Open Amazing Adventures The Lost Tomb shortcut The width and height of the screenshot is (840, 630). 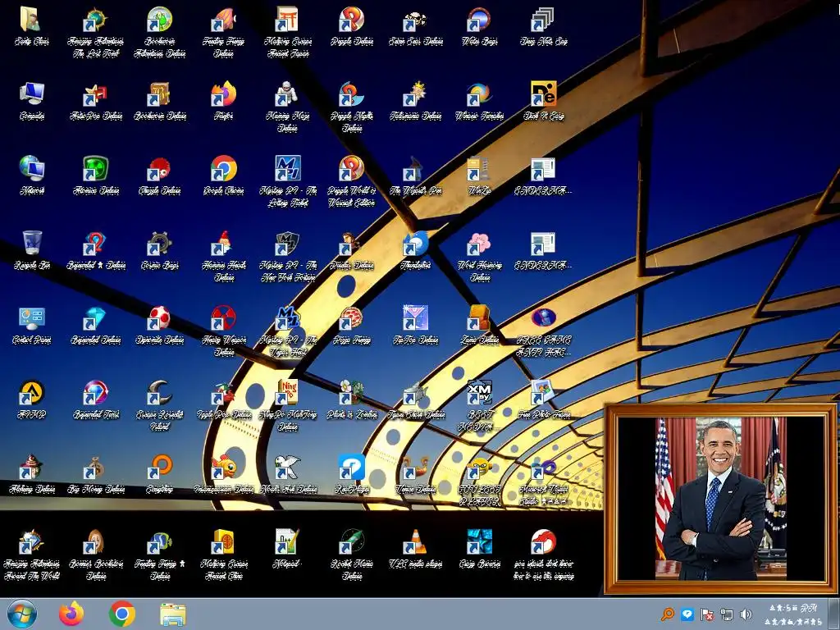click(95, 31)
